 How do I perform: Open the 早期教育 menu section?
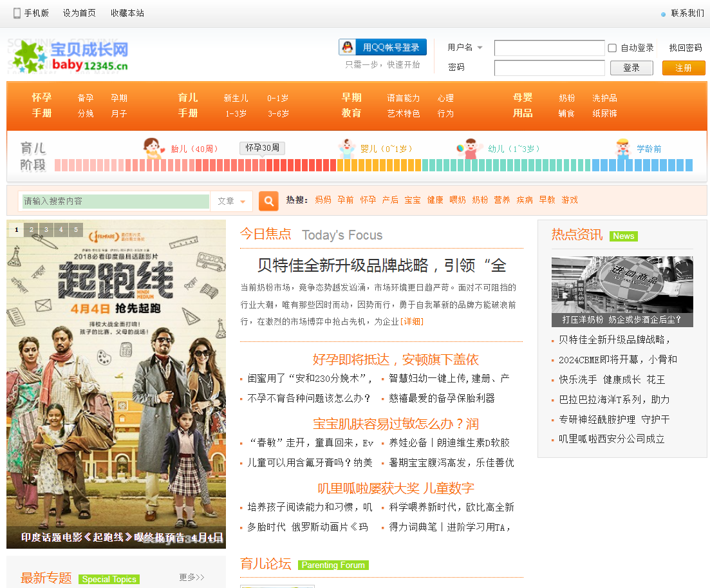coord(351,105)
